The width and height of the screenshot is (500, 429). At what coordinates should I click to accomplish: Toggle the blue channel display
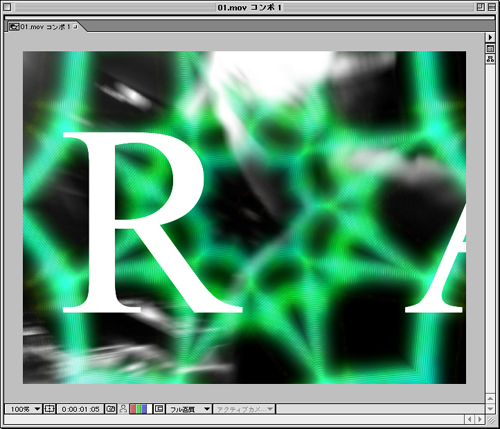pos(144,409)
